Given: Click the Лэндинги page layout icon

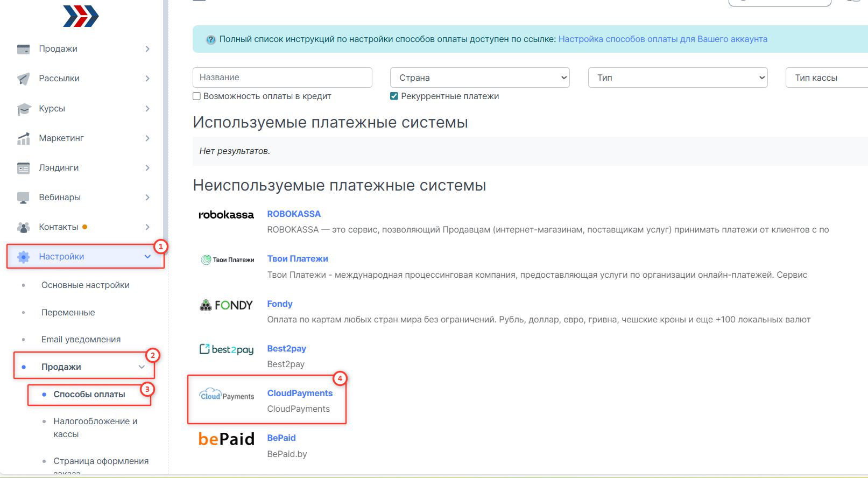Looking at the screenshot, I should [x=23, y=168].
